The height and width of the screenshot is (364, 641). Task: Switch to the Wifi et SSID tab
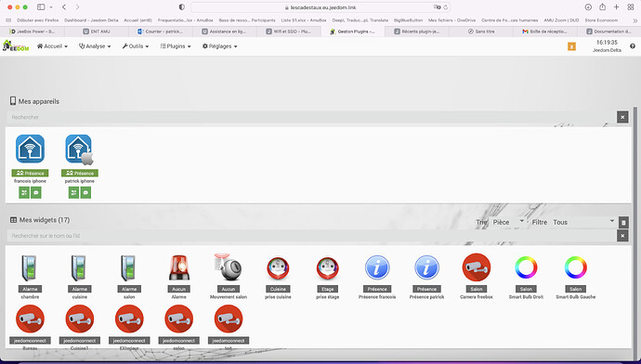(289, 32)
